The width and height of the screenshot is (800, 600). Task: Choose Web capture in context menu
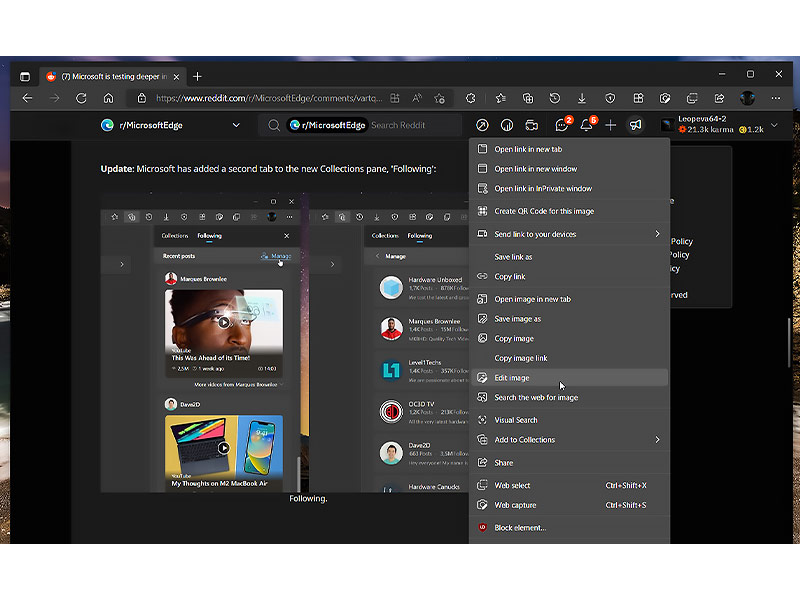click(569, 505)
